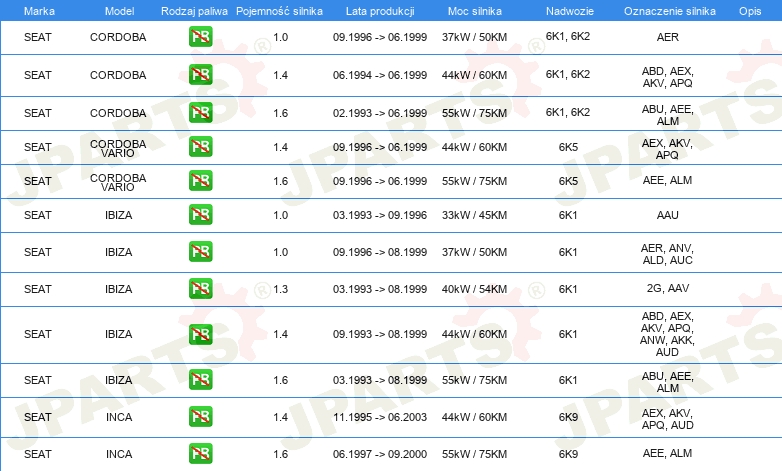Click capacity 1.0 in Ibiza AAU row

(x=280, y=215)
